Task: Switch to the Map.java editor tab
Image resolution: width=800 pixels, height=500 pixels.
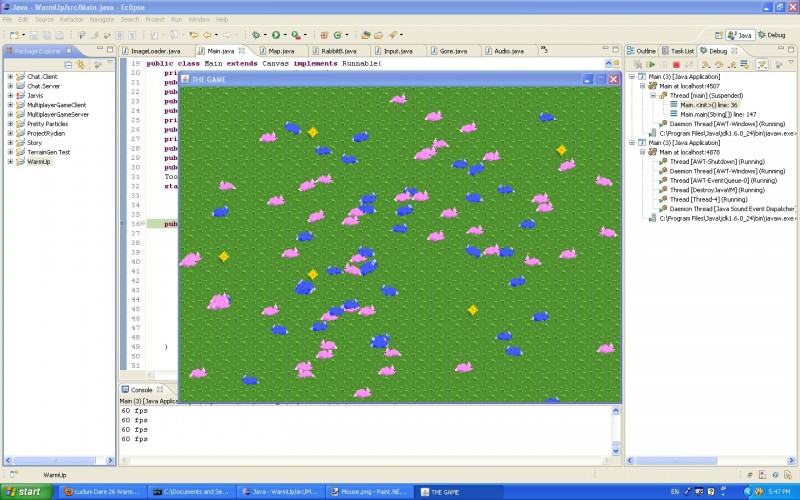Action: coord(281,51)
